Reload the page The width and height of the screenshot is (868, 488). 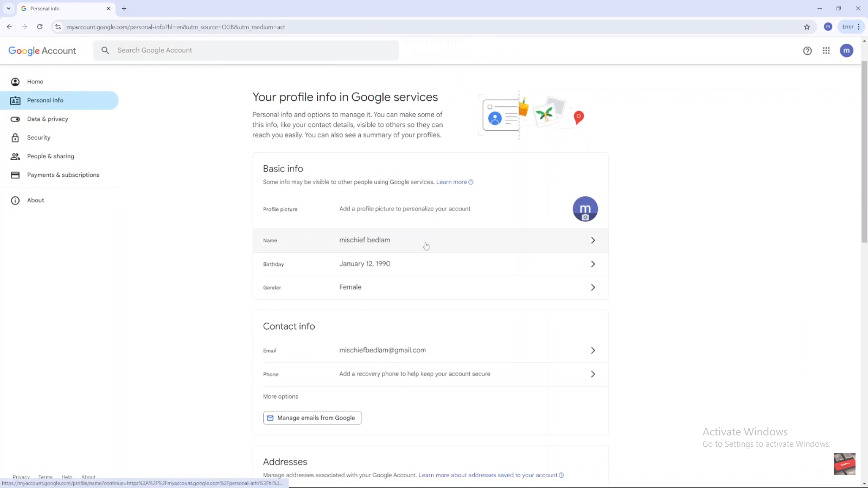[40, 27]
